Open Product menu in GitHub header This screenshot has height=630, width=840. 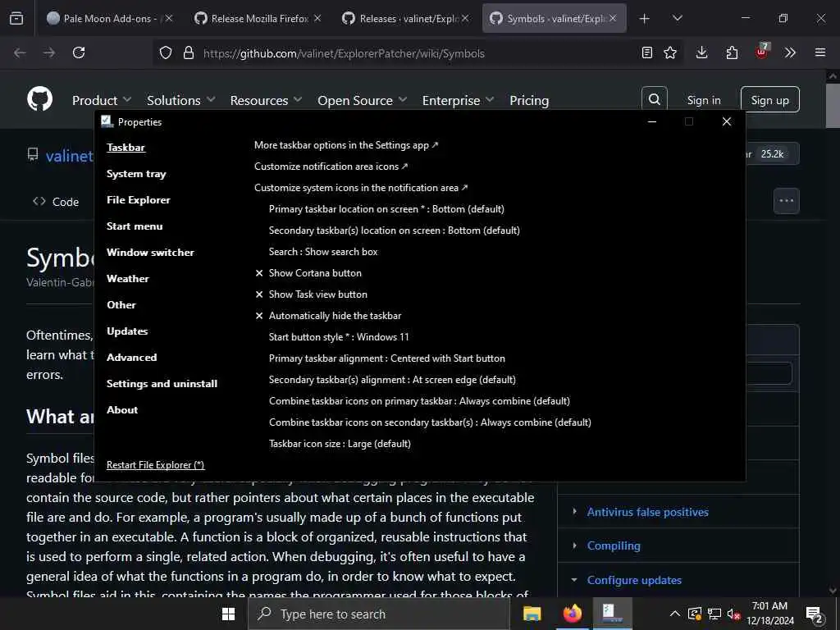pyautogui.click(x=102, y=100)
